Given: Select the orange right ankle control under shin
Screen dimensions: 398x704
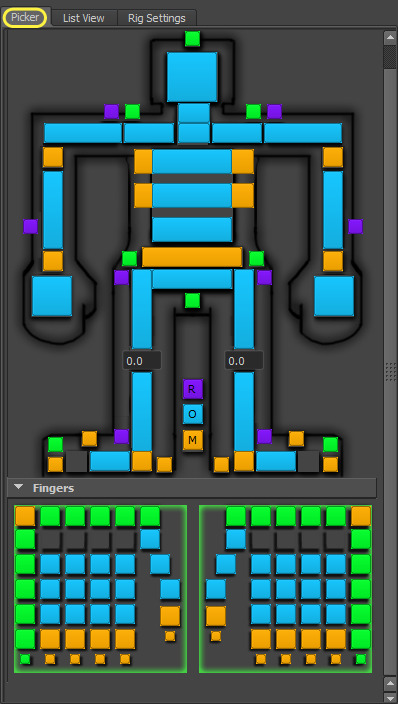Looking at the screenshot, I should click(x=244, y=462).
